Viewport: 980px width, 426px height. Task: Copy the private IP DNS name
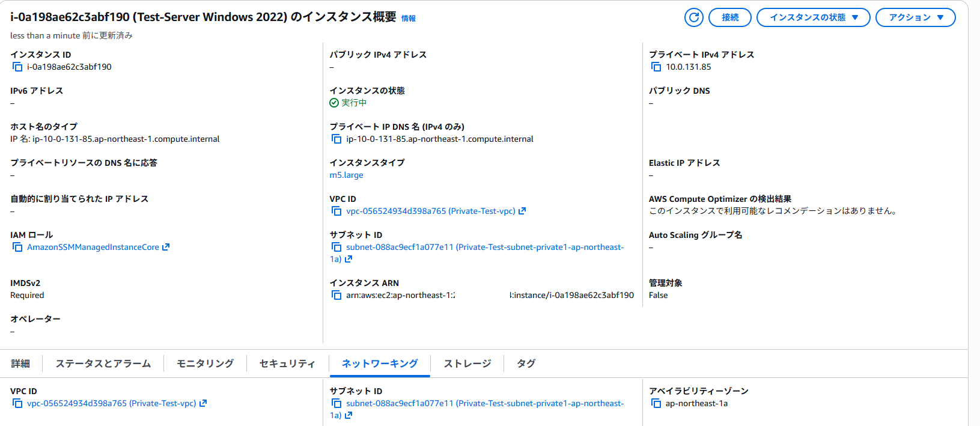336,139
